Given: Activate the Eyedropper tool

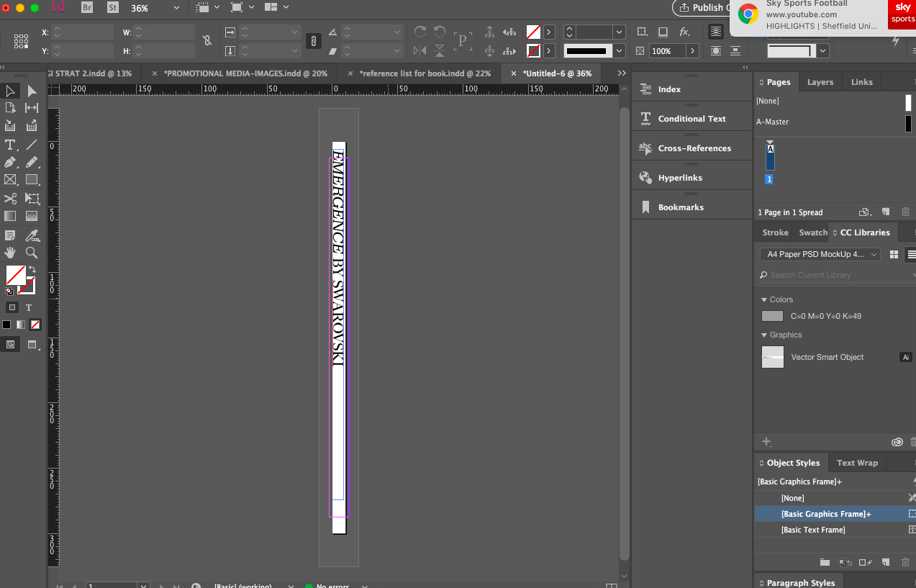Looking at the screenshot, I should [x=32, y=235].
